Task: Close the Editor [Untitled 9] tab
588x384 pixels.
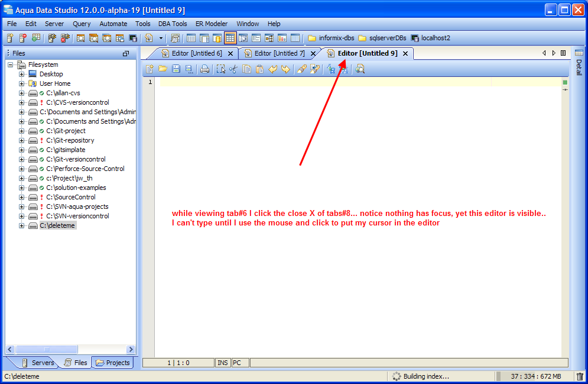Action: 405,54
